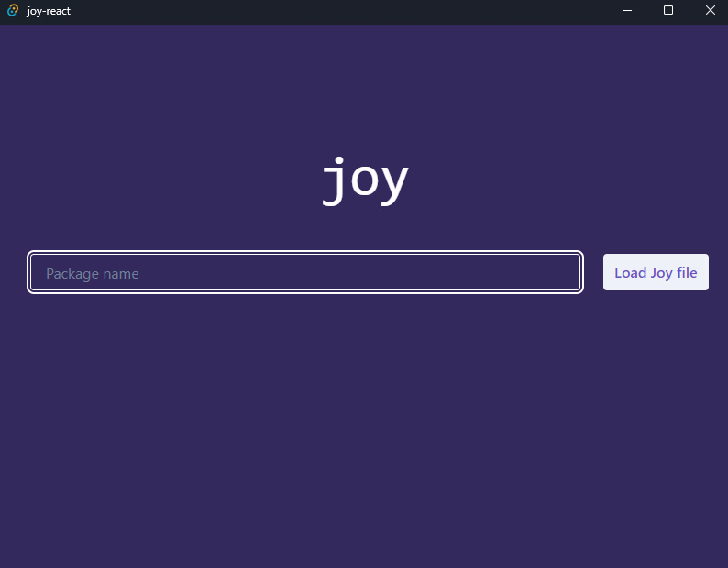
Task: Select the Package name placeholder text
Action: [x=93, y=273]
